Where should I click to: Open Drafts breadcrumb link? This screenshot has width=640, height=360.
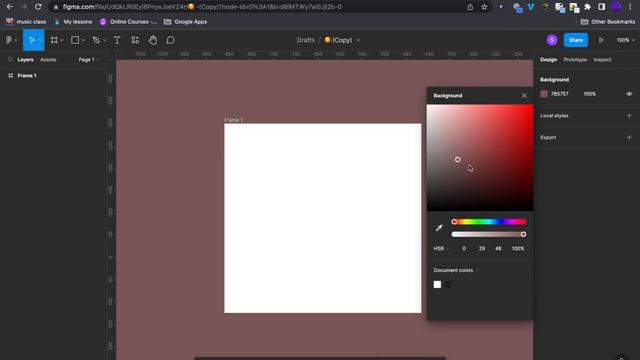pyautogui.click(x=306, y=40)
